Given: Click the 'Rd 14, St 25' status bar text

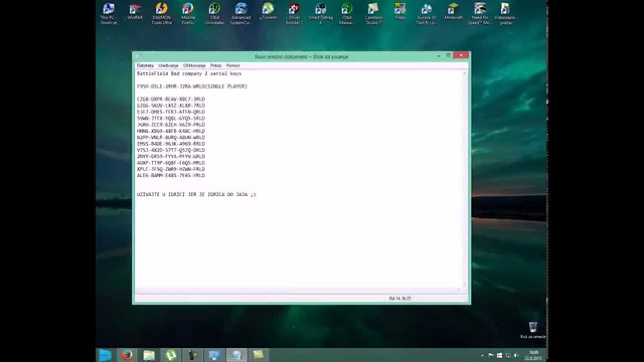Looking at the screenshot, I should pyautogui.click(x=400, y=298).
